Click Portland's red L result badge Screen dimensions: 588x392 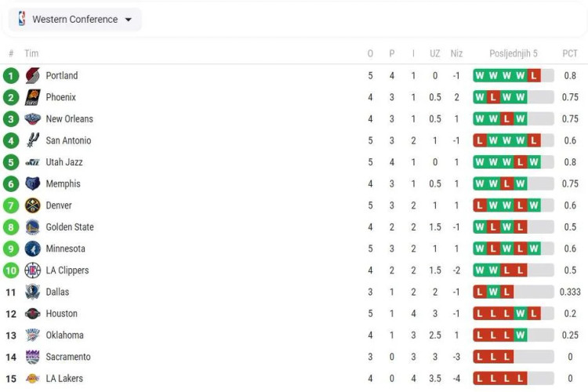534,76
